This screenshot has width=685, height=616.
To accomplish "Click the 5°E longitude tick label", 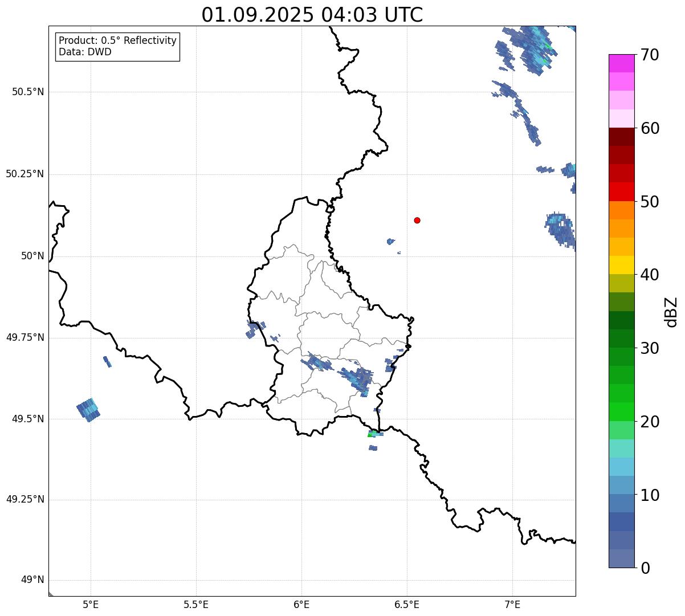I will point(91,604).
